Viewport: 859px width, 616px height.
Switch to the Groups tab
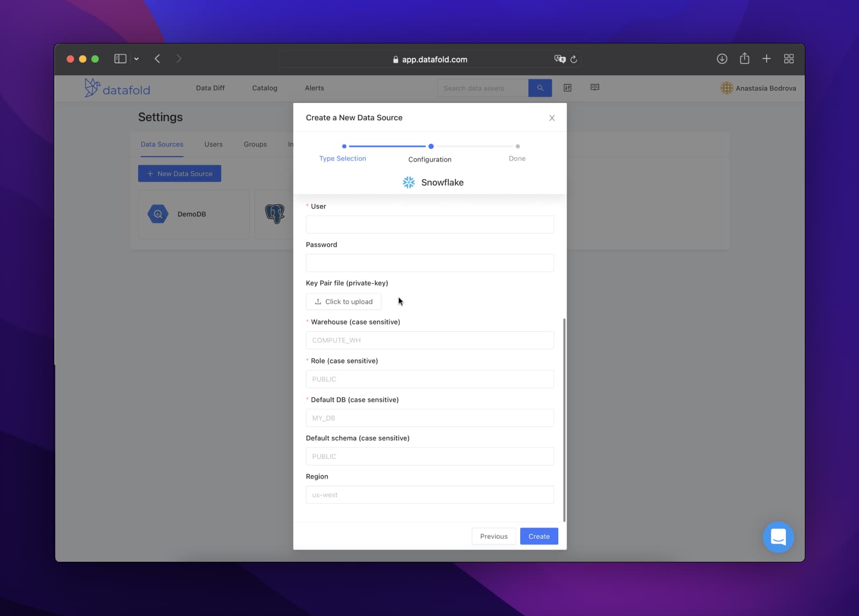tap(255, 144)
